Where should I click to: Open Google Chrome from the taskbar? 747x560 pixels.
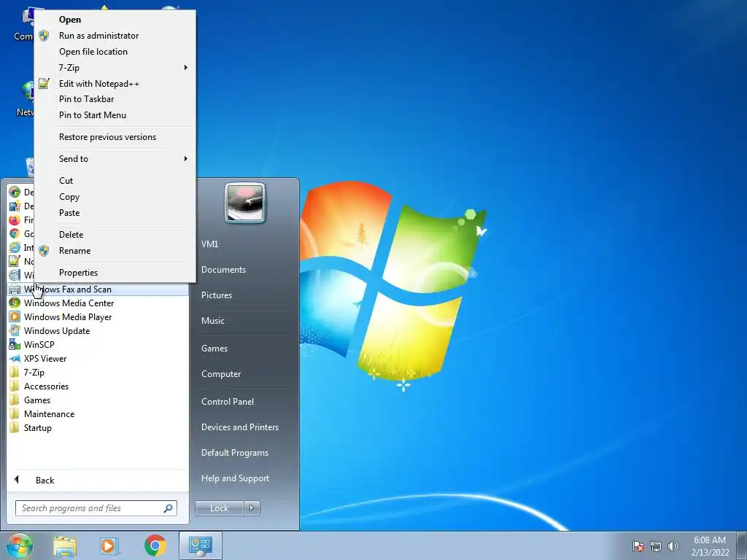[x=155, y=545]
